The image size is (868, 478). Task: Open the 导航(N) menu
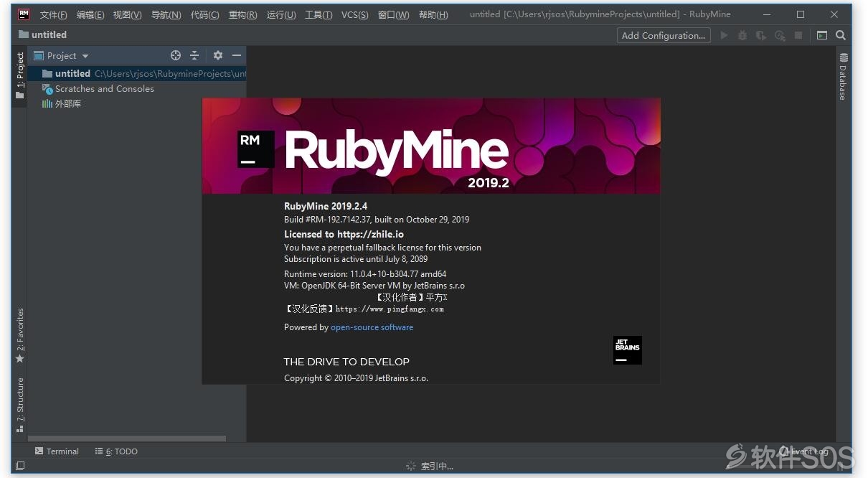166,14
